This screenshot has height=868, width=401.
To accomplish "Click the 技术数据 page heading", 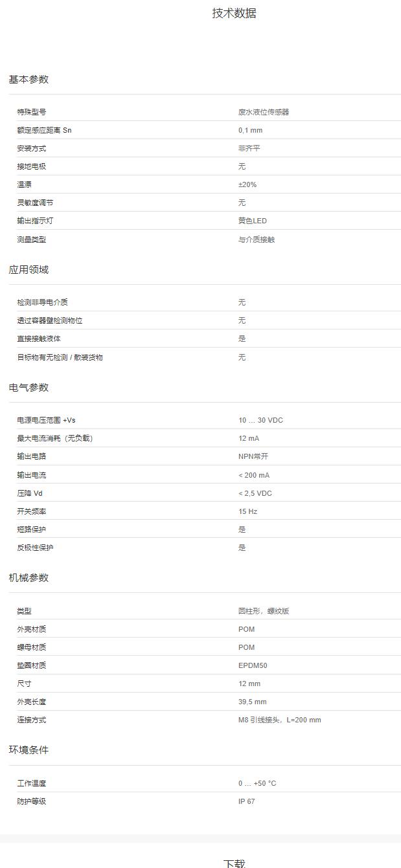I will [x=234, y=13].
